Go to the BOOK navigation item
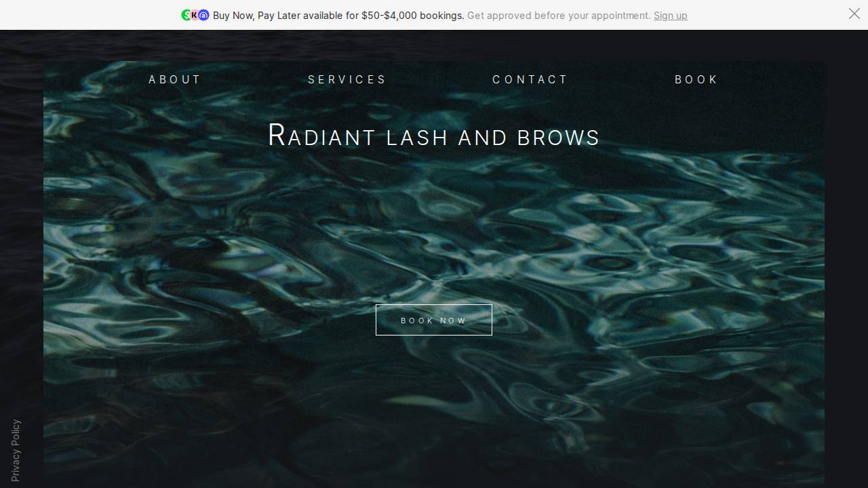 (696, 79)
